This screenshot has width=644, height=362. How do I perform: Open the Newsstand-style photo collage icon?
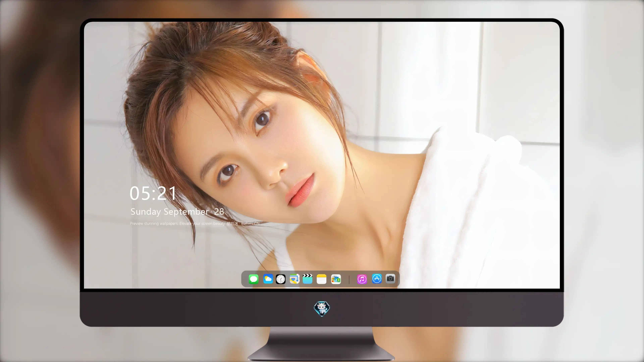(x=336, y=279)
